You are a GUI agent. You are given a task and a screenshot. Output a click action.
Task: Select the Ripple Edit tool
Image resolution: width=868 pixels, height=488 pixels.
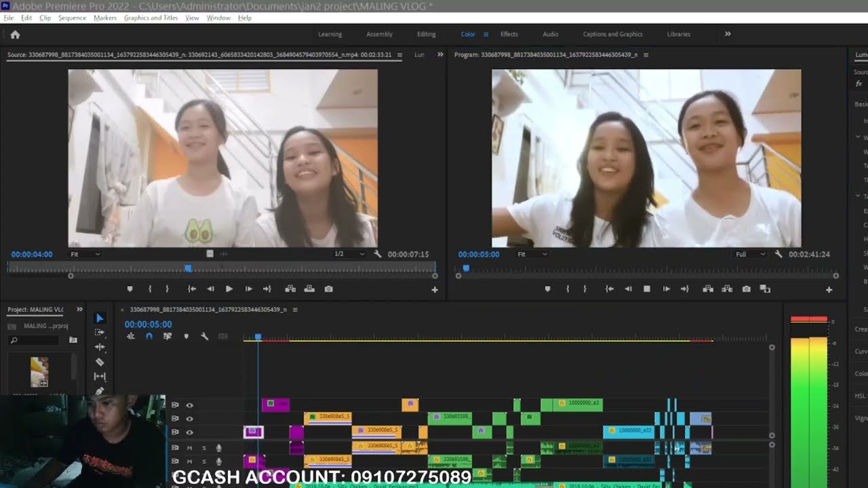point(100,347)
